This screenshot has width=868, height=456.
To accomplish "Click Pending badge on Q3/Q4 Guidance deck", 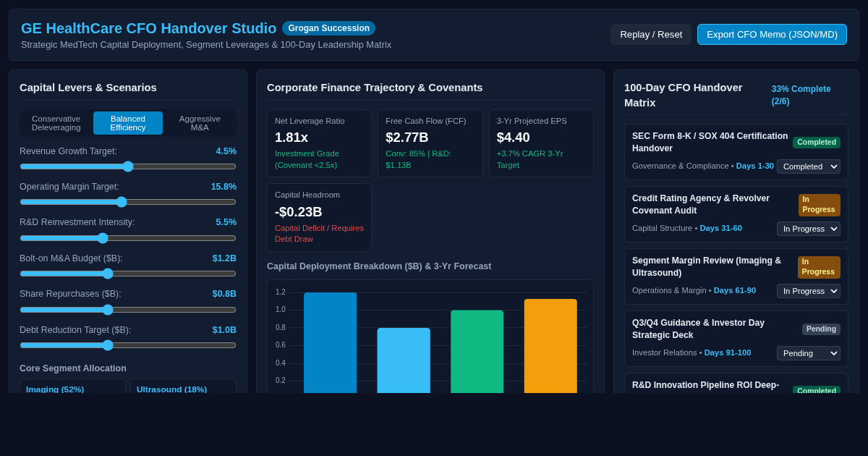I will (x=821, y=329).
